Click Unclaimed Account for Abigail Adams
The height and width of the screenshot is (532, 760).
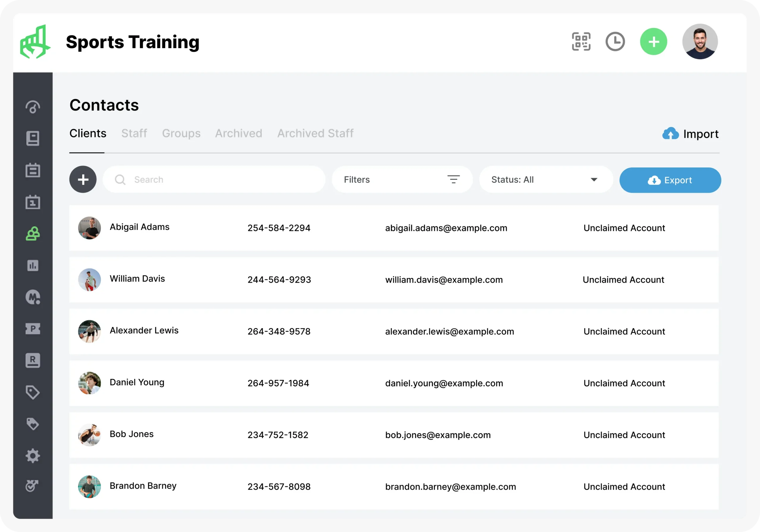[x=624, y=228]
